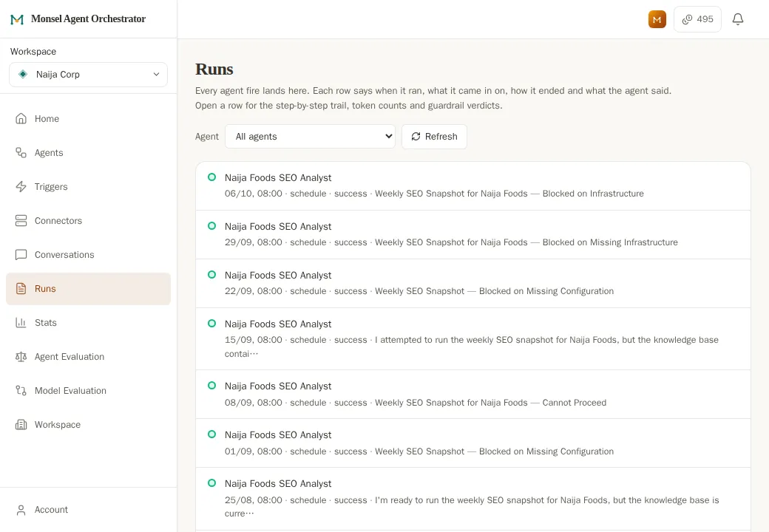Open 25/08 run I'm ready to run
The image size is (769, 532).
click(472, 499)
